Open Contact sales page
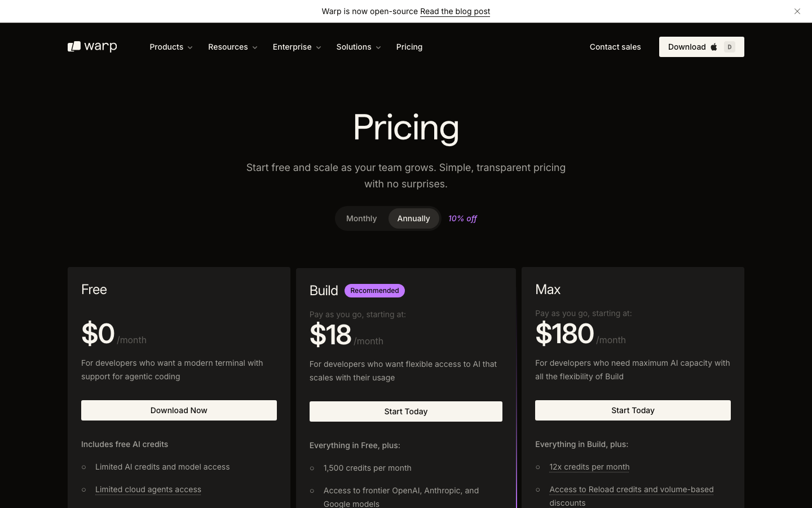This screenshot has height=508, width=812. click(x=615, y=47)
